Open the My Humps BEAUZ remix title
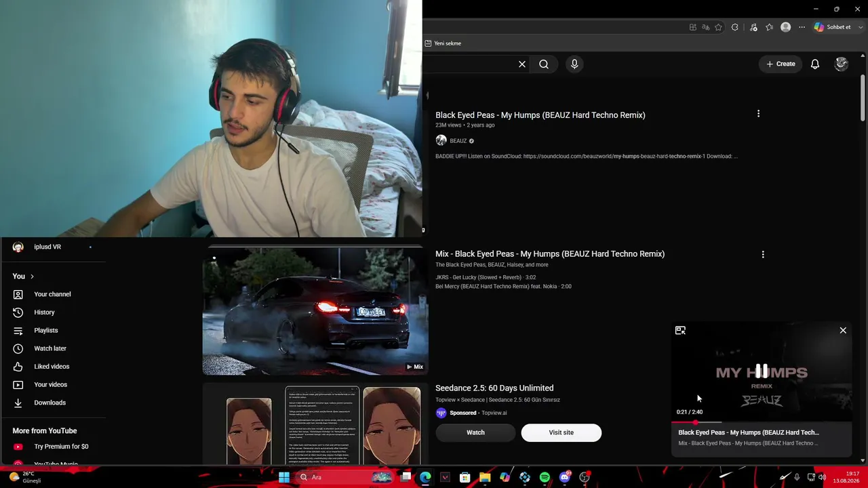 pos(540,115)
